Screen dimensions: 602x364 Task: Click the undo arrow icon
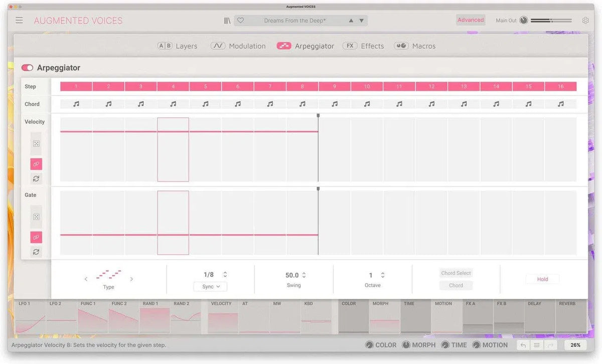click(523, 345)
